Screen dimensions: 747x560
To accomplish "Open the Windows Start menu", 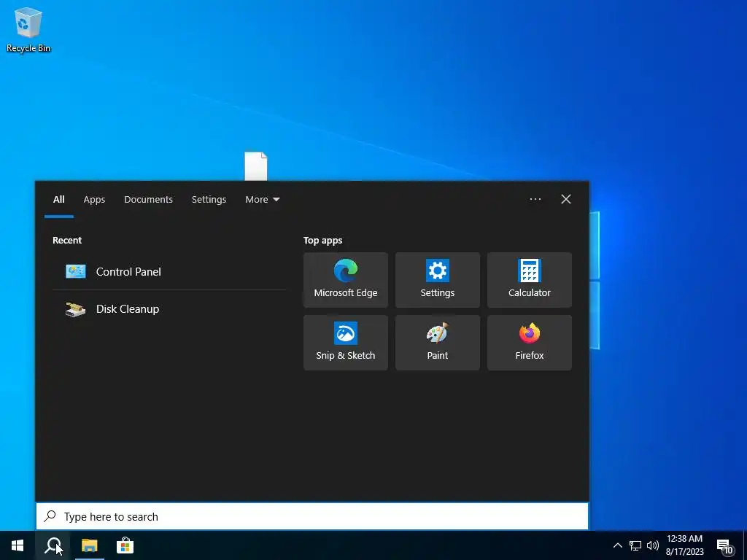I will 18,545.
